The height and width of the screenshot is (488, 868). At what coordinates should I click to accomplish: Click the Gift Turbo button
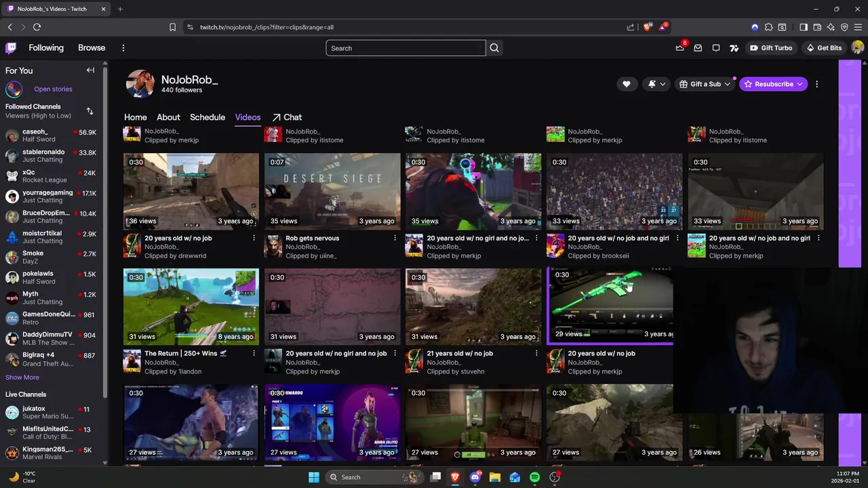click(771, 48)
